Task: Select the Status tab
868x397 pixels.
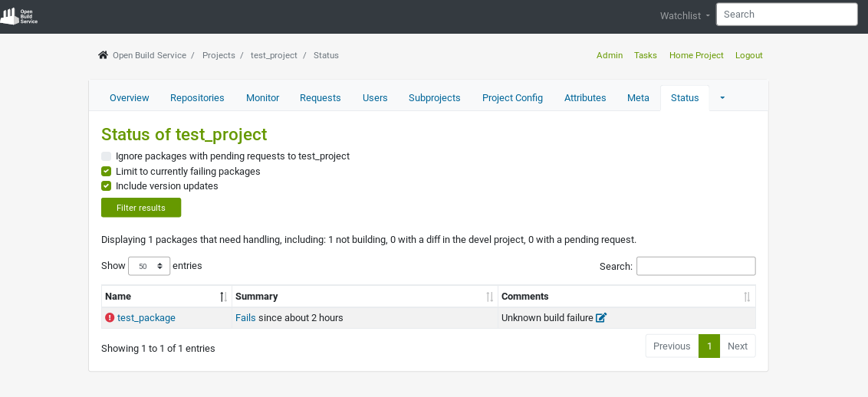Action: point(685,98)
